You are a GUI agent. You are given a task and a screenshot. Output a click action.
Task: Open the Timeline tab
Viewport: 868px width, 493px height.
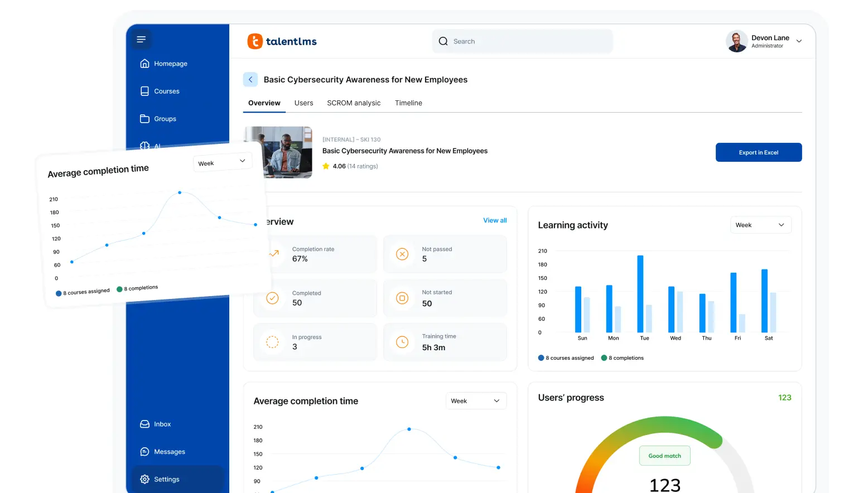click(408, 103)
